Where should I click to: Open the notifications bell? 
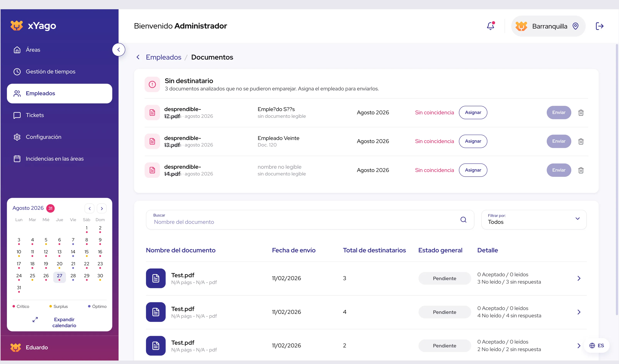coord(491,26)
